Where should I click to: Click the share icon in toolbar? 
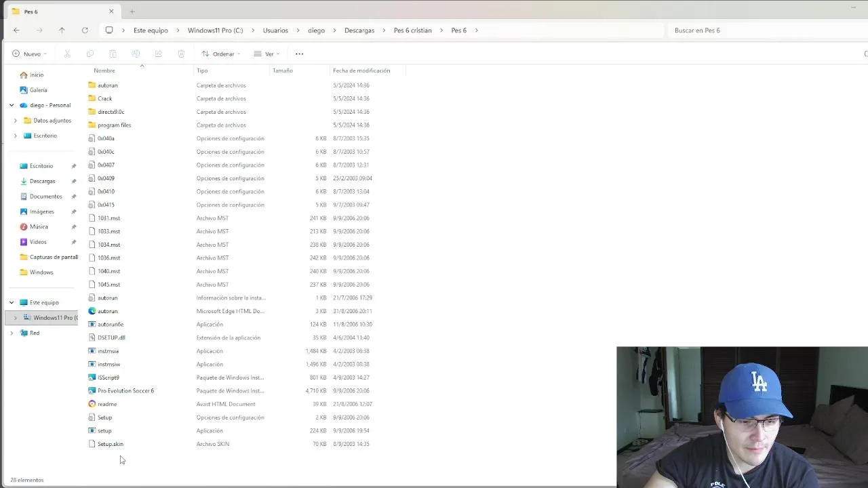(x=158, y=54)
